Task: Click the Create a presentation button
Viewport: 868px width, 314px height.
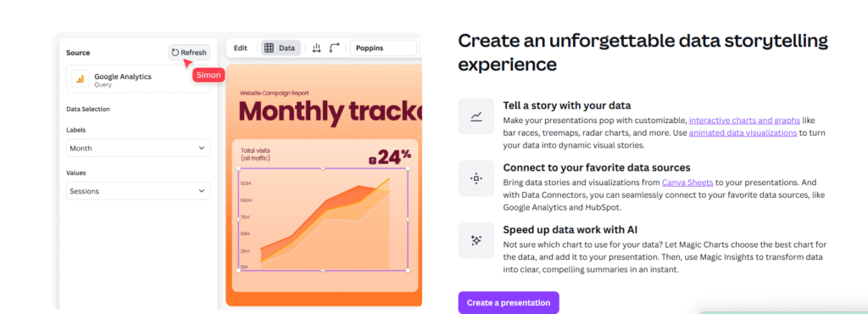Action: point(509,303)
